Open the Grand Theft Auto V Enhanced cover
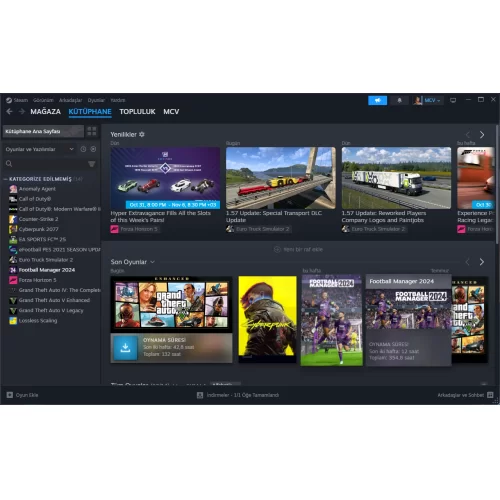Screen dimensions: 500x500 tap(172, 305)
